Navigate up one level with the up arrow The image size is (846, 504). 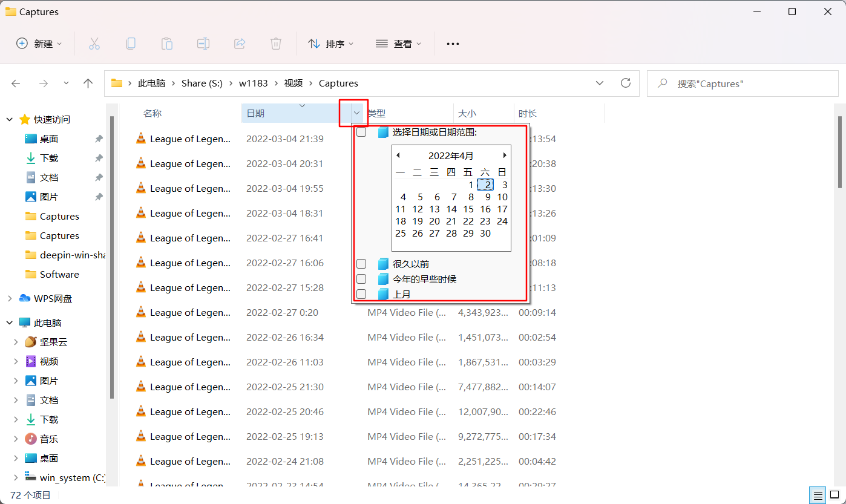tap(88, 83)
